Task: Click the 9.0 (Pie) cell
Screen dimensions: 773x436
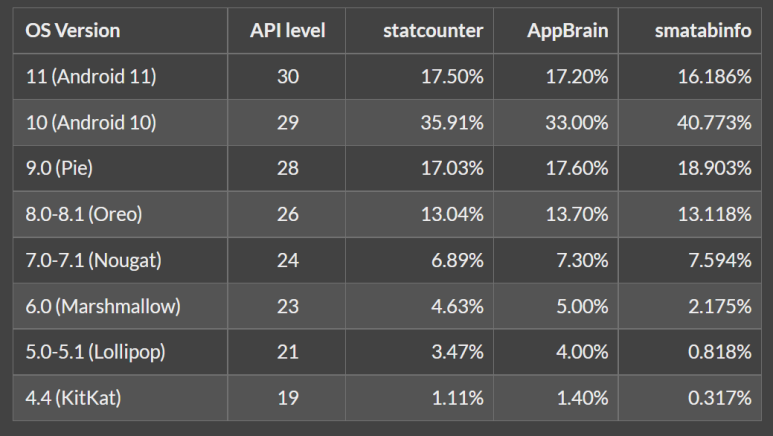Action: [x=59, y=168]
